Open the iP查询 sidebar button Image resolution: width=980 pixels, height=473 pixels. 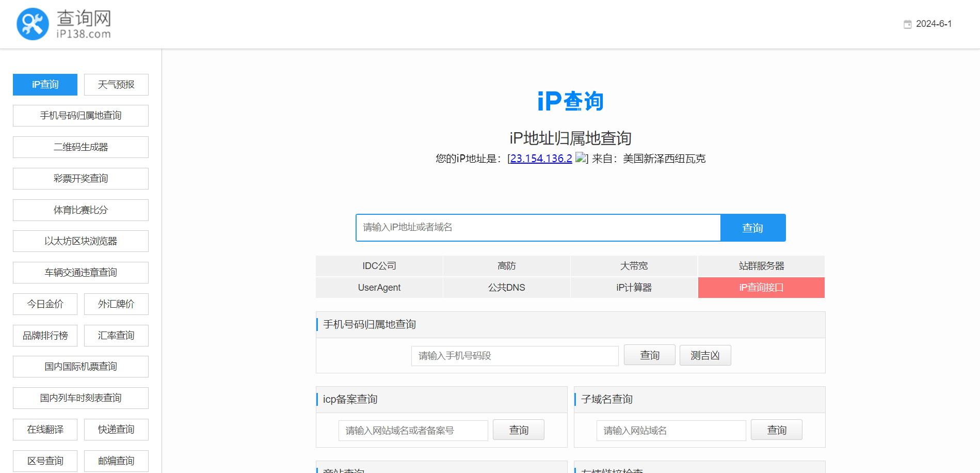click(x=45, y=85)
